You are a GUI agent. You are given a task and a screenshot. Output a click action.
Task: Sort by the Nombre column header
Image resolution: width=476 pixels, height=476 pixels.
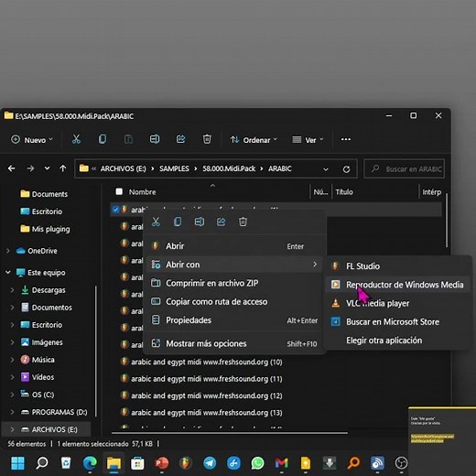tap(142, 192)
